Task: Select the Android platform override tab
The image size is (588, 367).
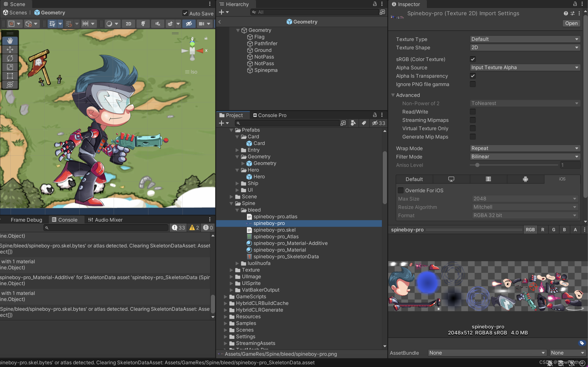Action: pyautogui.click(x=525, y=179)
